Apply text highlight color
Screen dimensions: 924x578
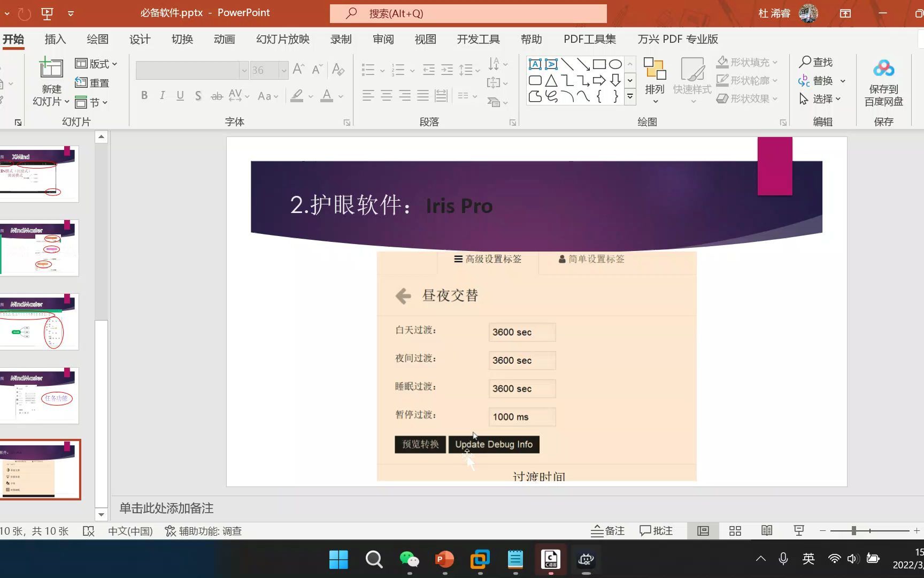pyautogui.click(x=297, y=96)
